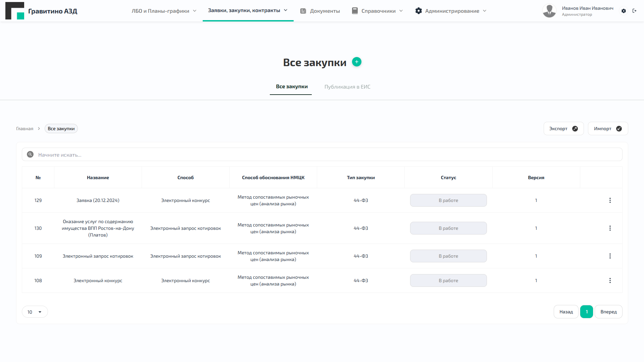Click the Вперед pagination button

(608, 312)
